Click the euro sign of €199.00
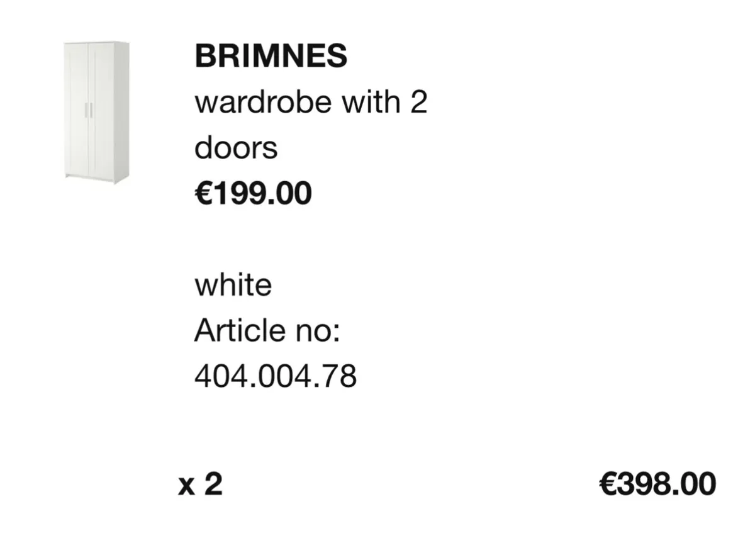 click(x=203, y=193)
